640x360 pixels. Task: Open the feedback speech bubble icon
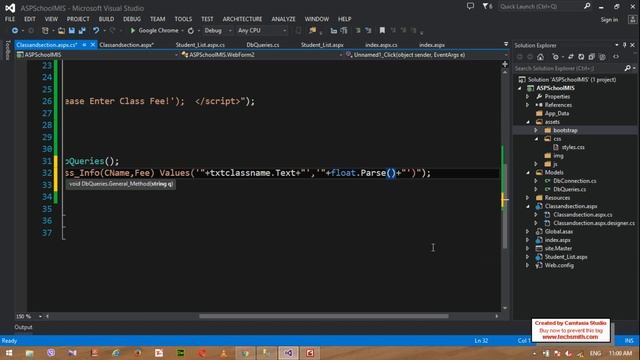click(470, 6)
